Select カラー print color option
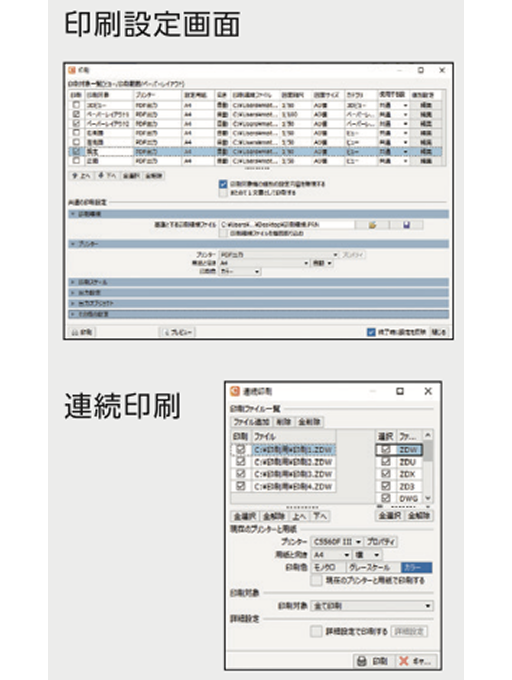Viewport: 512px width, 680px height. point(416,567)
